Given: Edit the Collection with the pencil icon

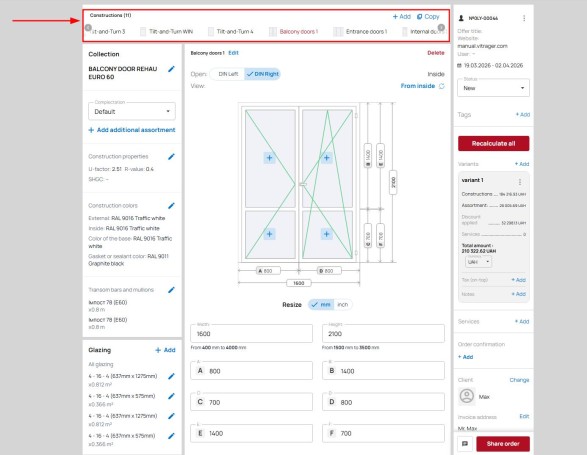Looking at the screenshot, I should pyautogui.click(x=171, y=69).
